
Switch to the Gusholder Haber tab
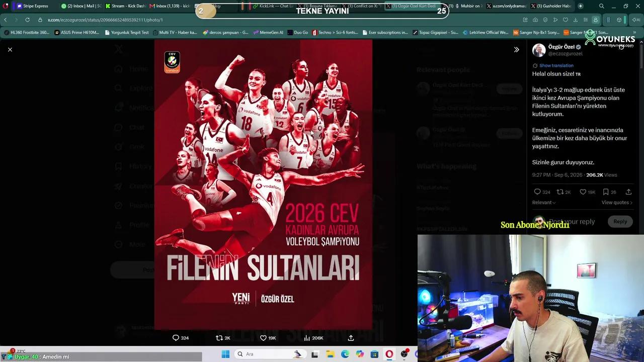551,6
